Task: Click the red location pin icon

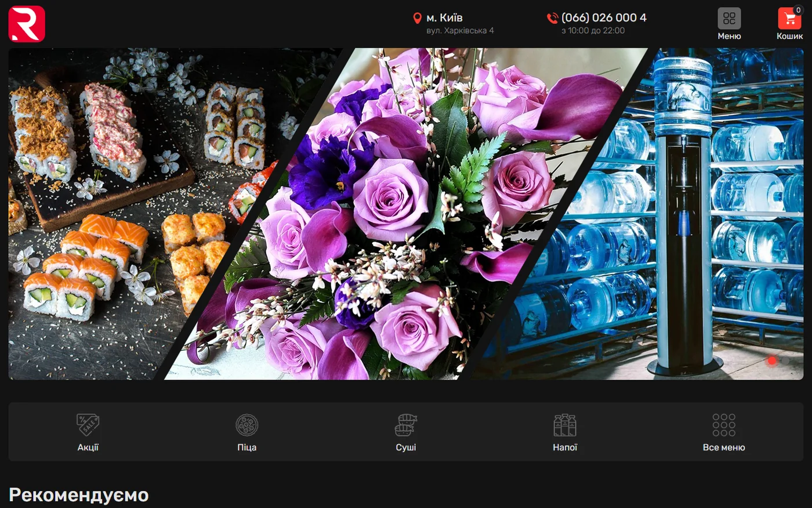Action: click(417, 18)
